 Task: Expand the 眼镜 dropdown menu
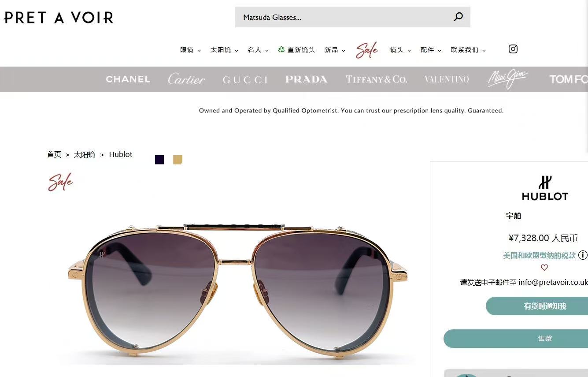[x=190, y=50]
